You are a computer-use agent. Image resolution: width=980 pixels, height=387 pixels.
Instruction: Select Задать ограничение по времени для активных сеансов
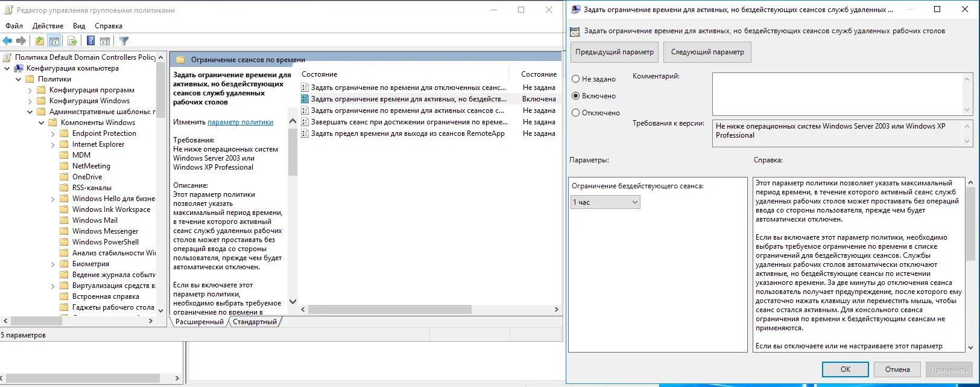(x=408, y=110)
